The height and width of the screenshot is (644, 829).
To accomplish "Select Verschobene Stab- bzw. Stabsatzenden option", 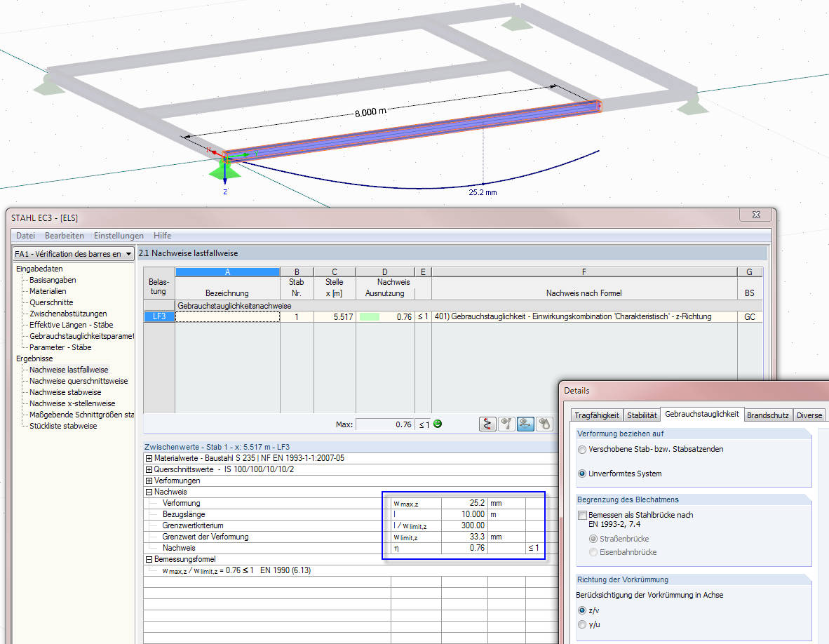I will point(582,450).
